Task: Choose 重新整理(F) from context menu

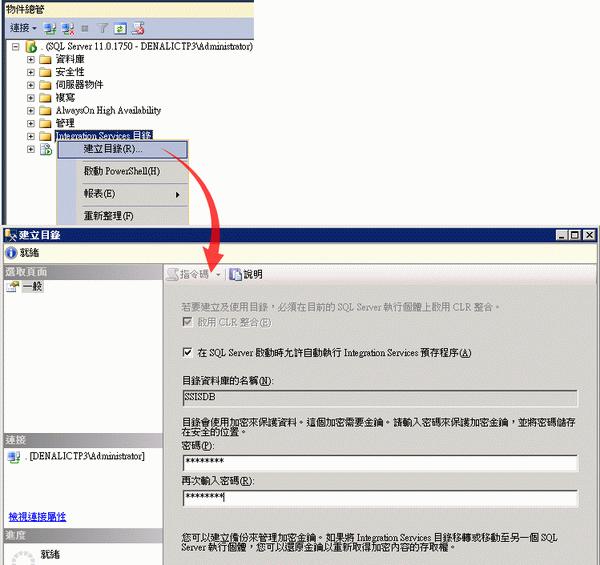Action: (122, 216)
